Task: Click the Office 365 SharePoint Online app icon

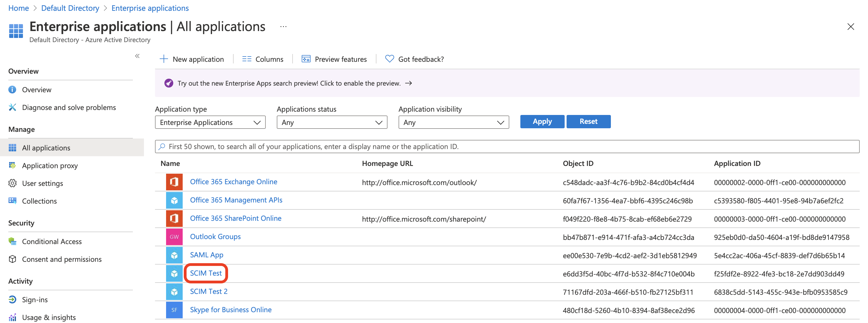Action: pos(174,219)
